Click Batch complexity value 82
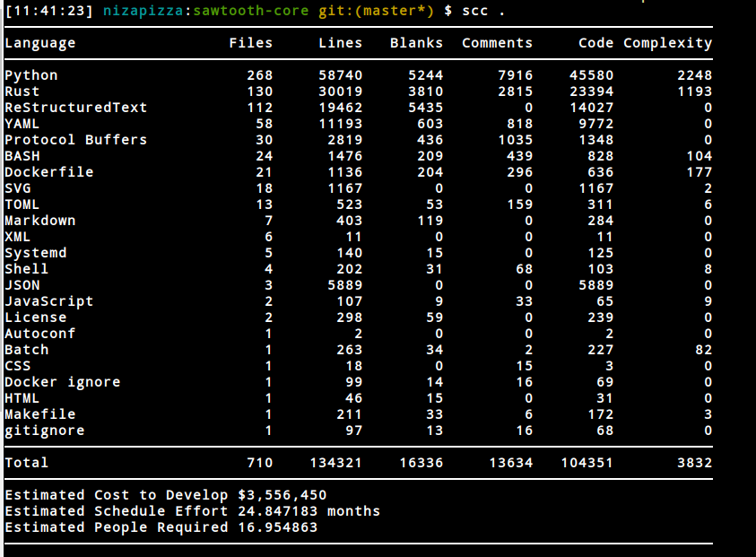 pos(703,350)
